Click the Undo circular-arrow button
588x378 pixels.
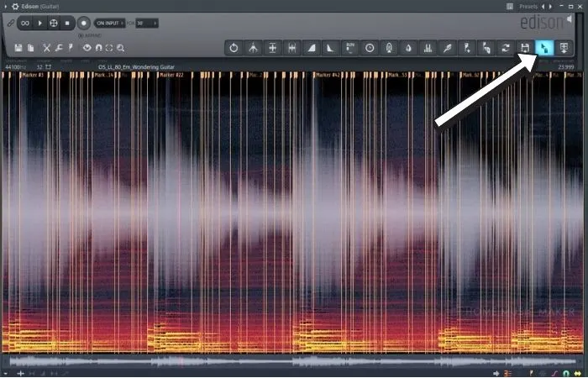(234, 48)
